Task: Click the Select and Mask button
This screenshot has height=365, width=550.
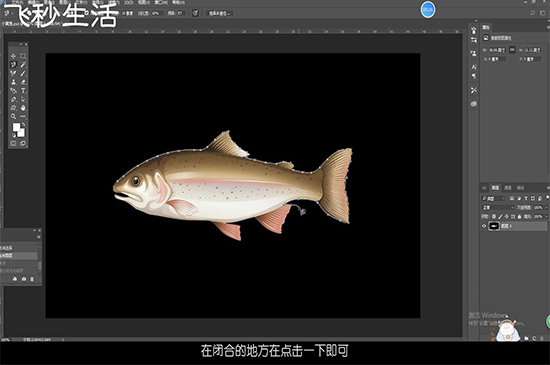Action: (219, 13)
